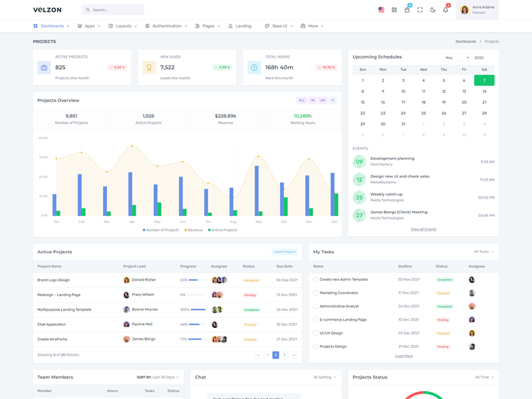Image resolution: width=532 pixels, height=399 pixels.
Task: Open the May month dropdown
Action: 457,58
